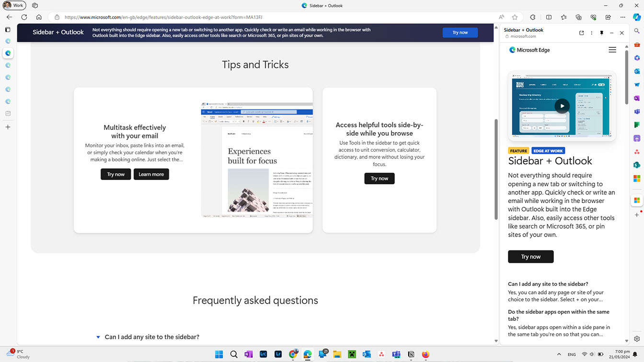Screen dimensions: 644x362
Task: Open the Tools briefcase icon in Edge sidebar
Action: pos(637,45)
